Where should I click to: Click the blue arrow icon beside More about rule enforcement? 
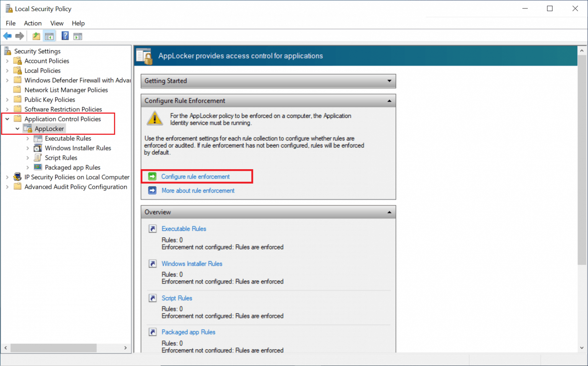152,190
